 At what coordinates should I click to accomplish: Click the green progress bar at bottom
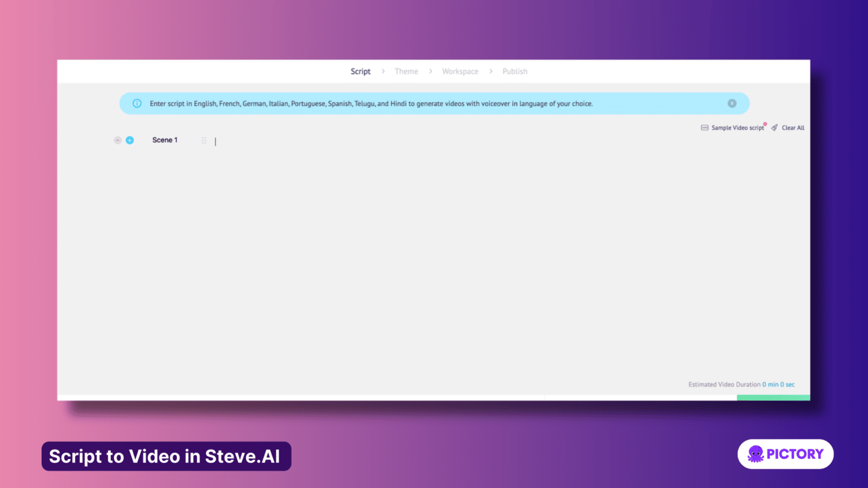click(773, 398)
